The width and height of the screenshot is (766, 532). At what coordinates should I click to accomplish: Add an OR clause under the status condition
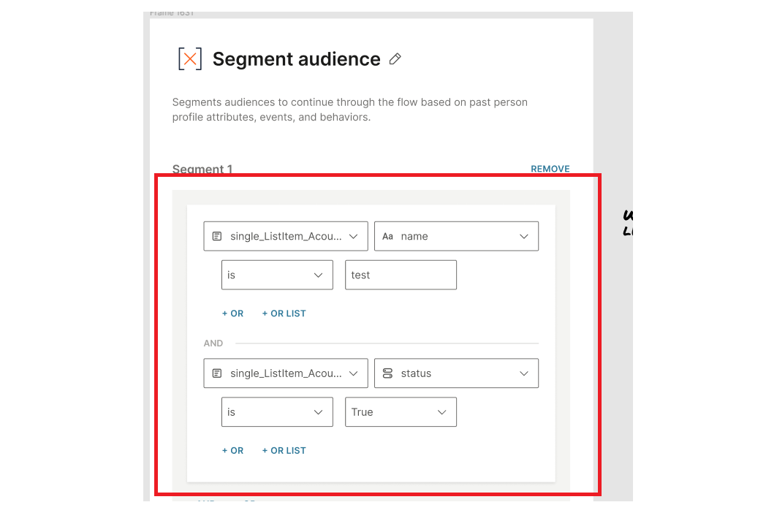[x=232, y=451]
